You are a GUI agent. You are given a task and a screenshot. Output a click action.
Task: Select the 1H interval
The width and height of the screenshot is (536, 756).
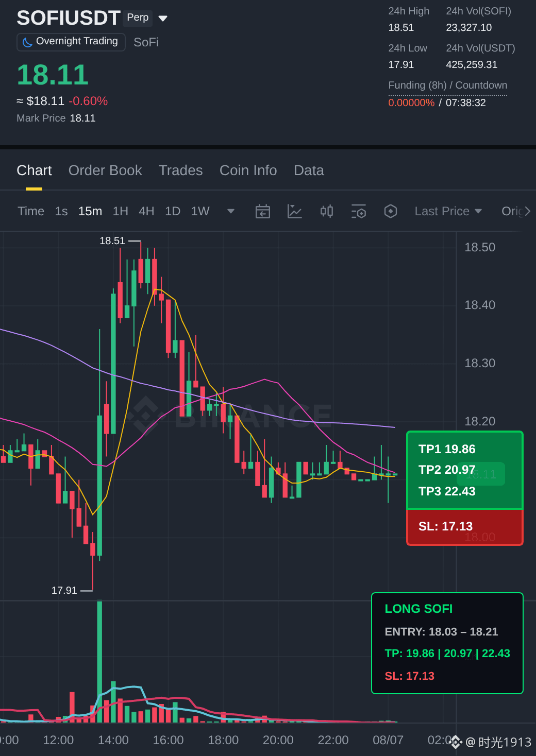121,211
